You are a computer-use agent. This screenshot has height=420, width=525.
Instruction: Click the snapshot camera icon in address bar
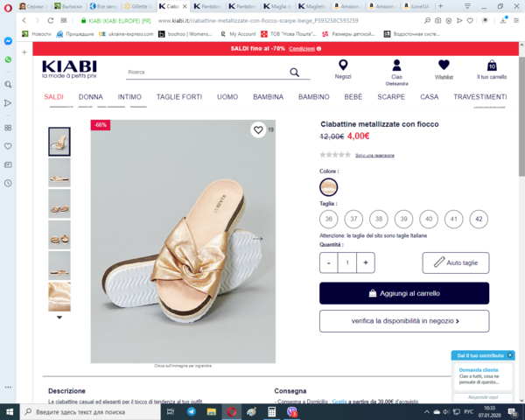click(437, 20)
